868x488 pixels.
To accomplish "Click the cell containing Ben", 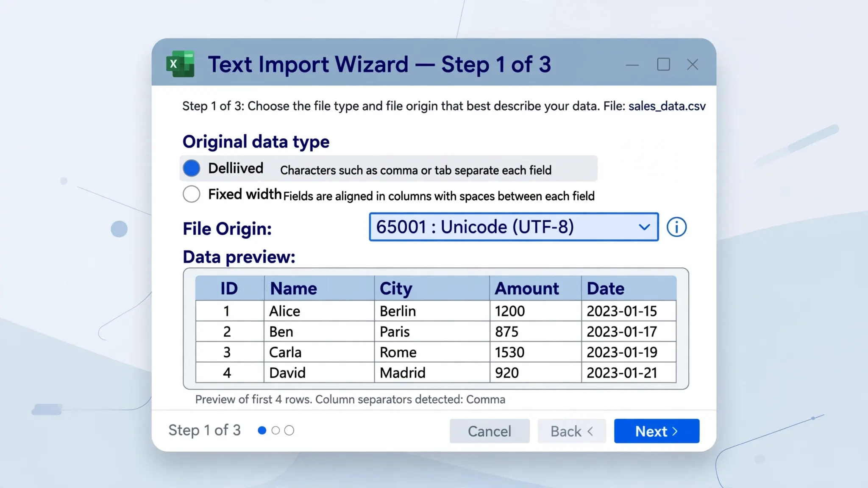I will [319, 331].
